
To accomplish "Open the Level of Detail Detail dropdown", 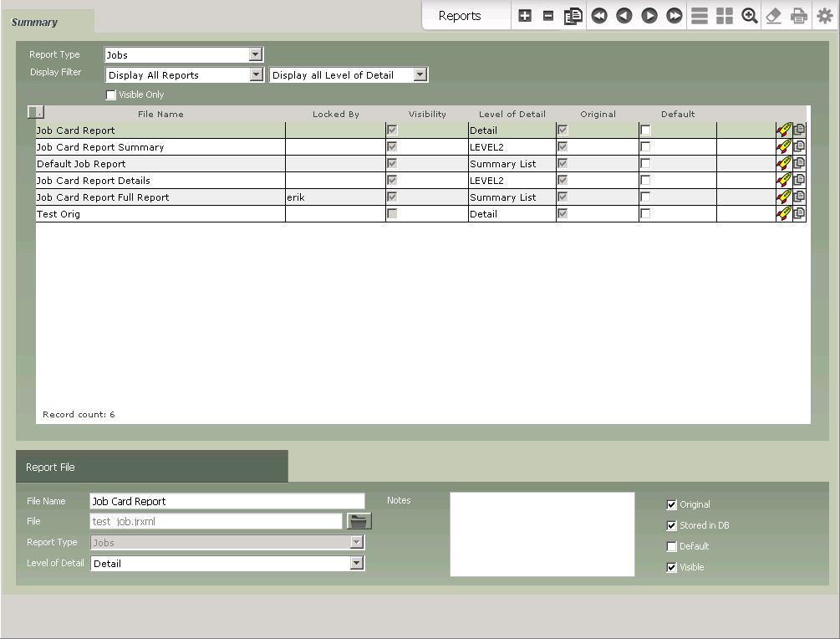I will [357, 564].
